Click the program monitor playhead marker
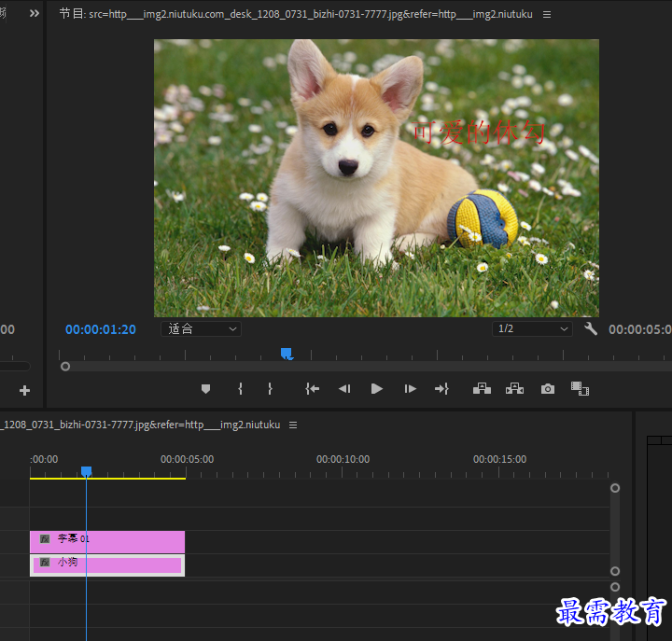This screenshot has height=641, width=672. [287, 354]
